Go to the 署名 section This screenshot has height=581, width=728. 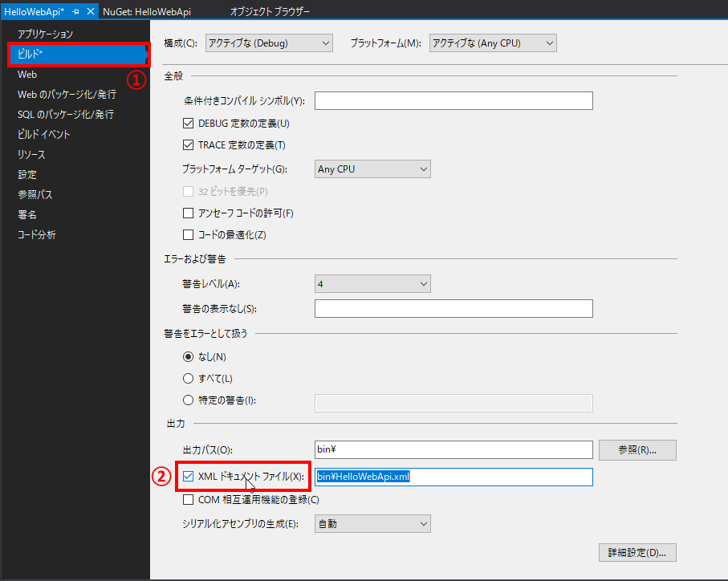click(26, 214)
